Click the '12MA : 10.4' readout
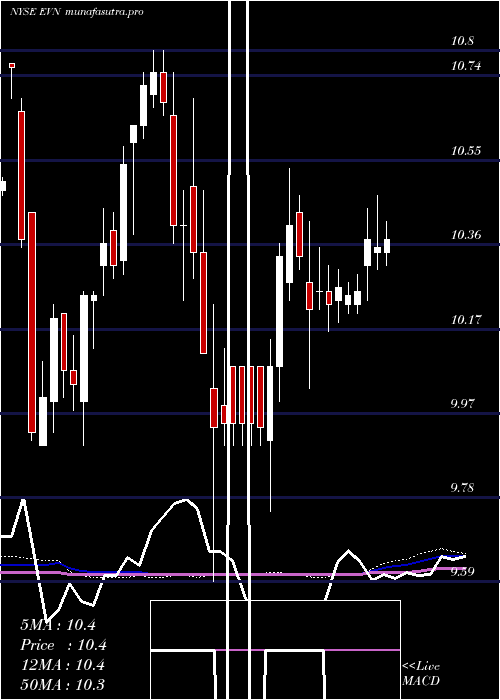 [63, 665]
